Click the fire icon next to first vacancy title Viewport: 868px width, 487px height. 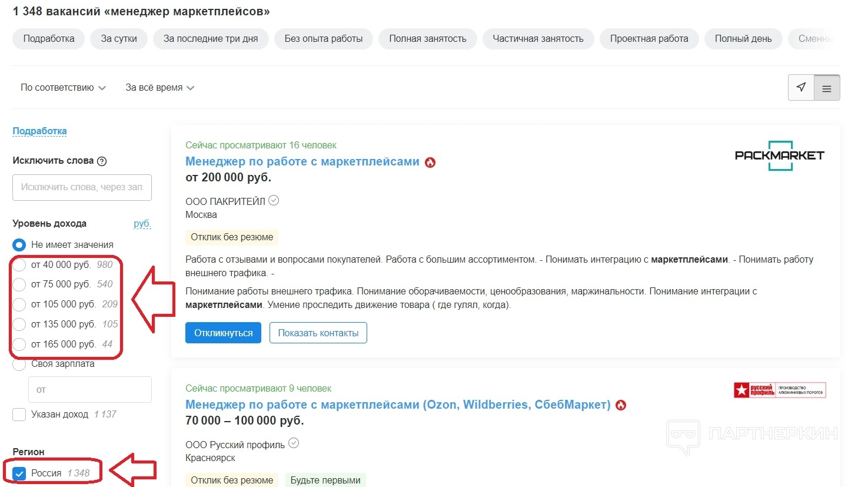click(430, 163)
